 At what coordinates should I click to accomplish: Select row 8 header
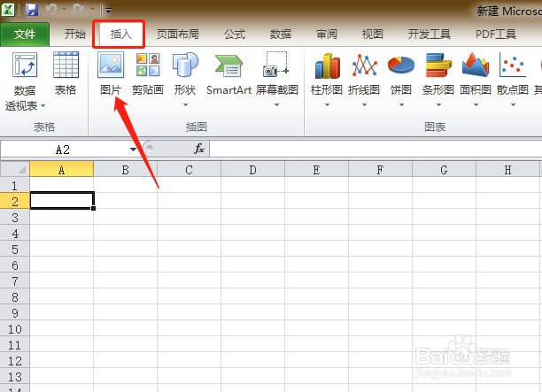pos(14,296)
